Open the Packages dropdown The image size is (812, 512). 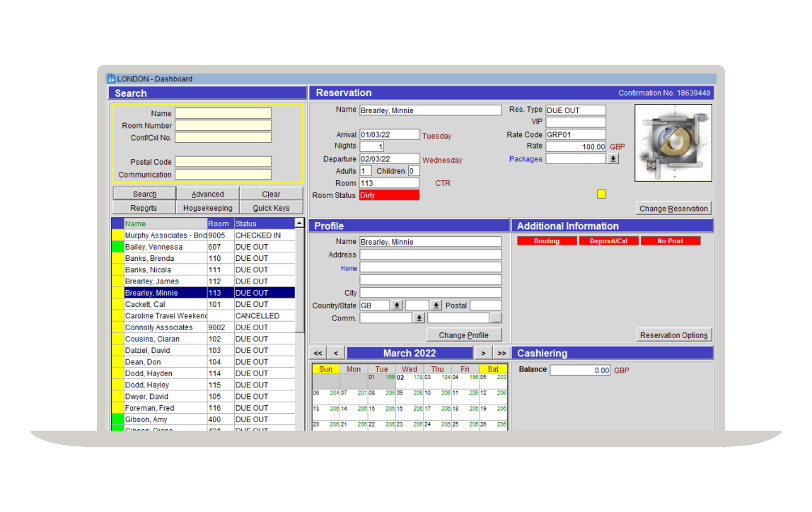pyautogui.click(x=613, y=158)
